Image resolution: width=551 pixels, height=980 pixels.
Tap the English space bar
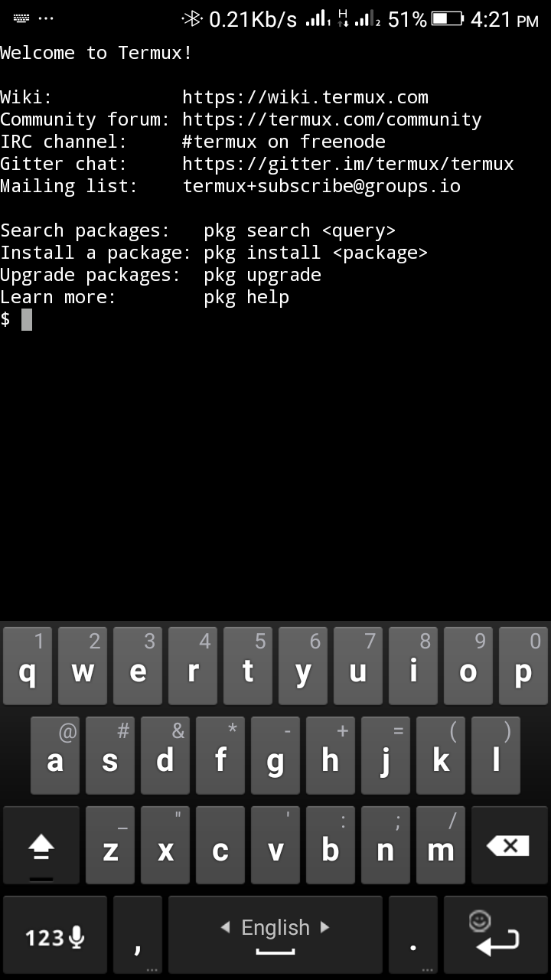tap(275, 935)
